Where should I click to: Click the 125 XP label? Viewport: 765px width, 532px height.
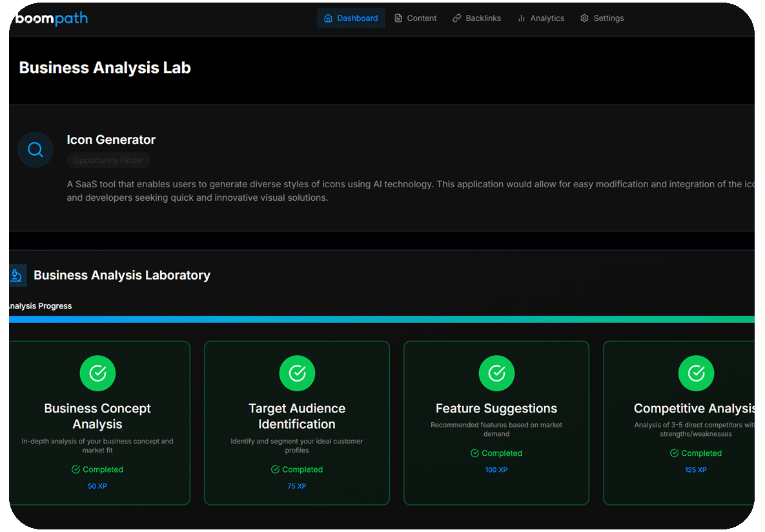click(x=696, y=470)
